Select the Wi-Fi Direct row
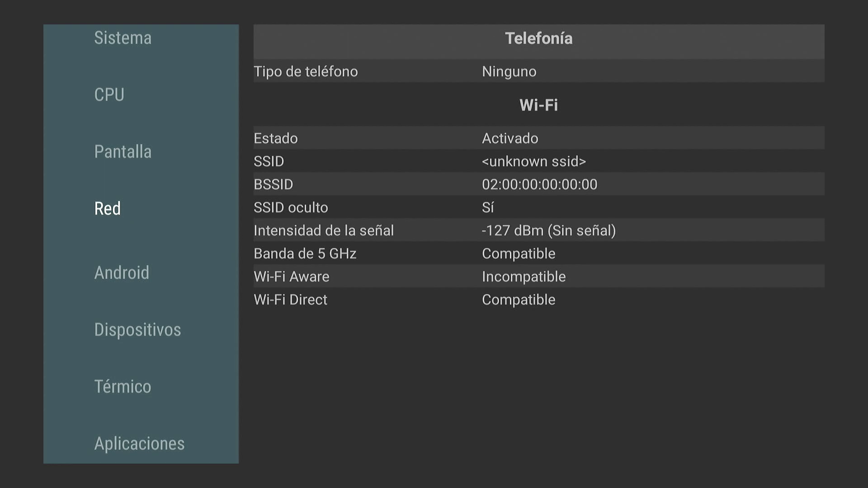868x488 pixels. pyautogui.click(x=538, y=300)
